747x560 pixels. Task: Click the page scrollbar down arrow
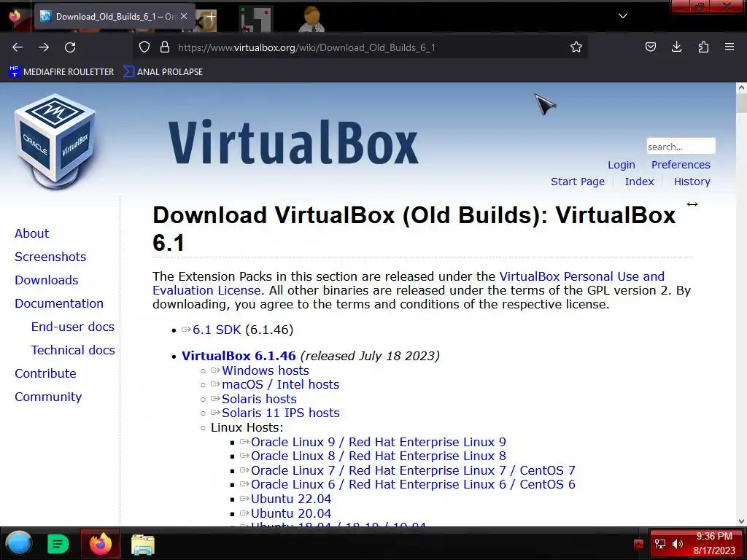(741, 521)
